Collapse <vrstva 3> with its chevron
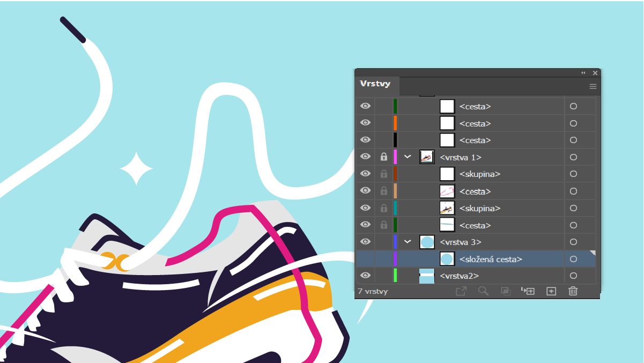This screenshot has height=363, width=644. tap(408, 242)
